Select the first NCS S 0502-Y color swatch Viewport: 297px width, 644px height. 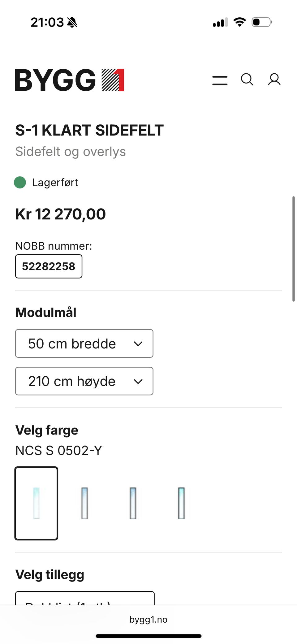36,503
